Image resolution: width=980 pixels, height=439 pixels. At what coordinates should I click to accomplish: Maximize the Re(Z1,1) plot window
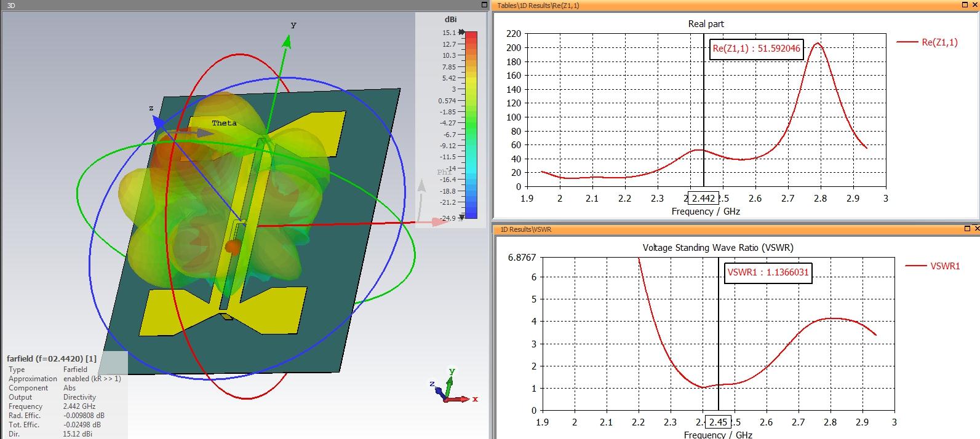point(965,5)
